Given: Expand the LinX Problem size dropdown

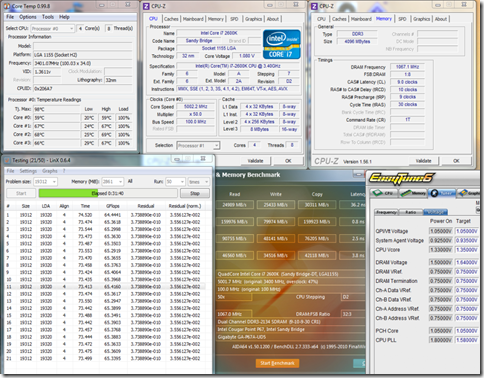Looking at the screenshot, I should coord(46,182).
